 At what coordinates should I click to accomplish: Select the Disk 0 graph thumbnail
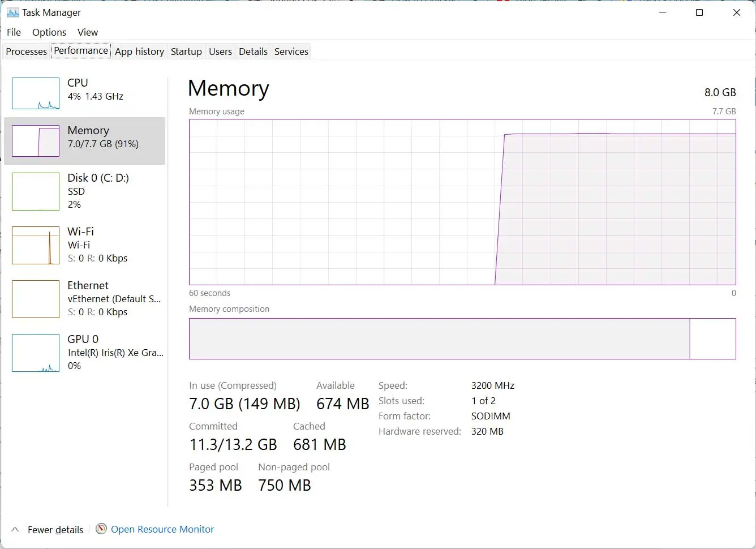[x=36, y=192]
